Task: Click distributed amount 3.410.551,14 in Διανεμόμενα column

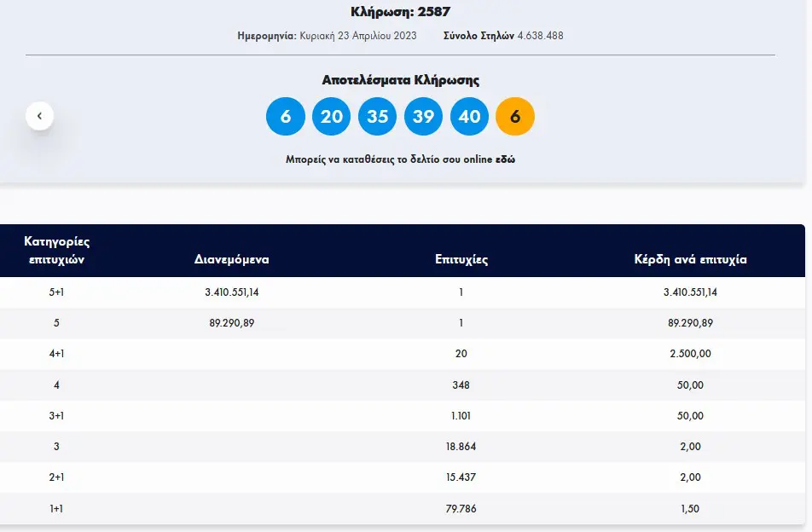Action: 231,292
